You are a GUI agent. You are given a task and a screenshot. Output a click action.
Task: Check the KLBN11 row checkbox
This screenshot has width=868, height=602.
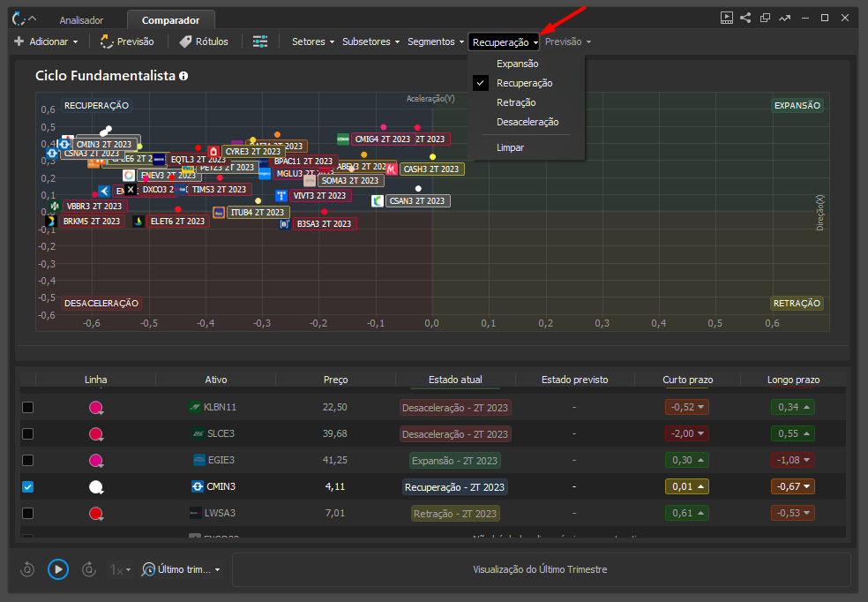click(27, 407)
